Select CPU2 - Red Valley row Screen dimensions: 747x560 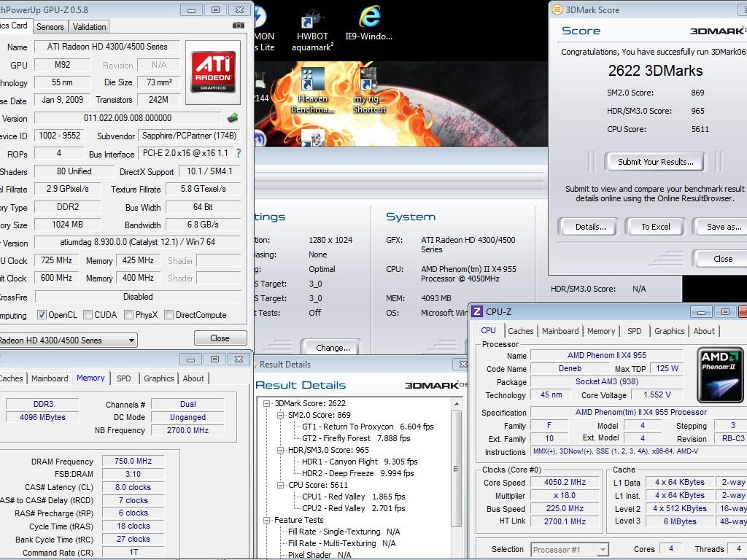[354, 508]
